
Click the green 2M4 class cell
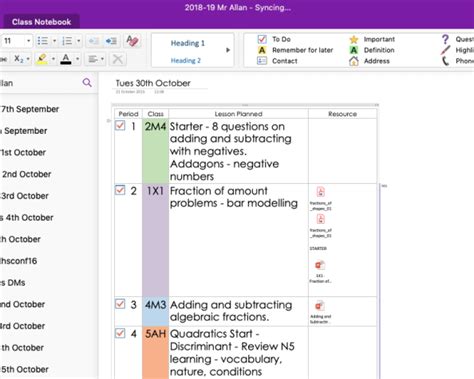155,151
